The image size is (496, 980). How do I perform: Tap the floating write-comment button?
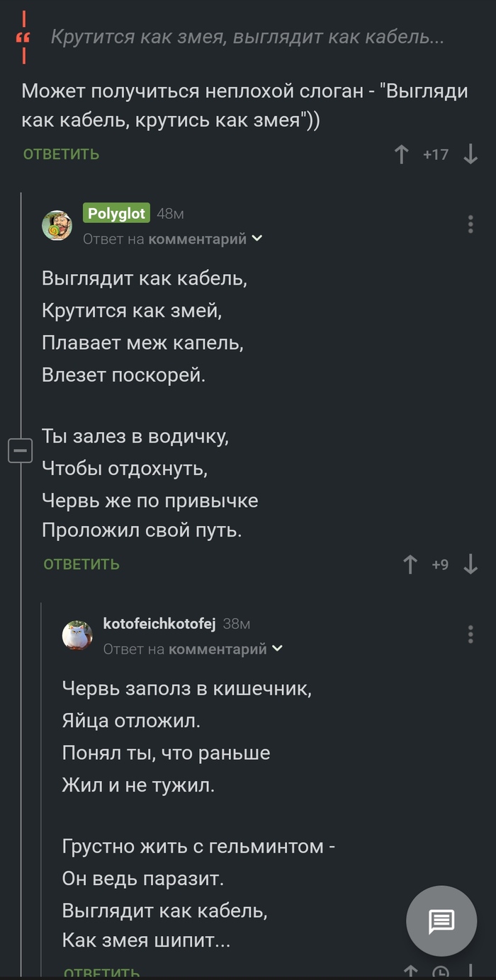click(x=441, y=921)
